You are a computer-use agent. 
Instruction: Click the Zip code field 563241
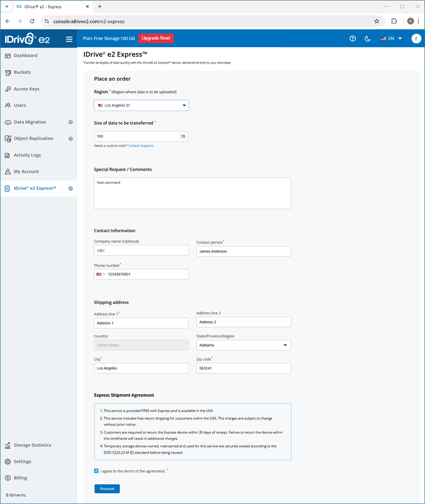coord(244,369)
